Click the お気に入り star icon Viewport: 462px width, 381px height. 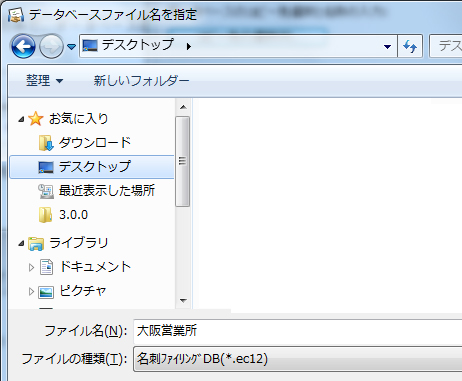coord(36,119)
